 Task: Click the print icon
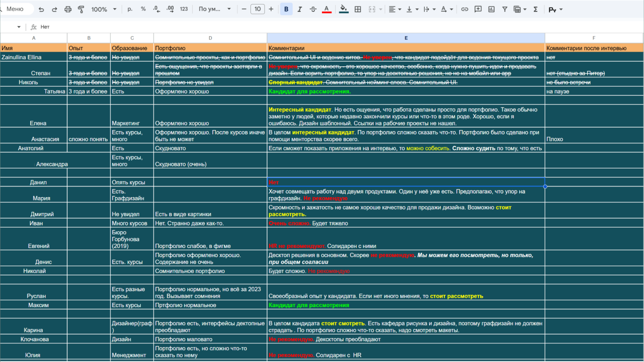coord(68,9)
